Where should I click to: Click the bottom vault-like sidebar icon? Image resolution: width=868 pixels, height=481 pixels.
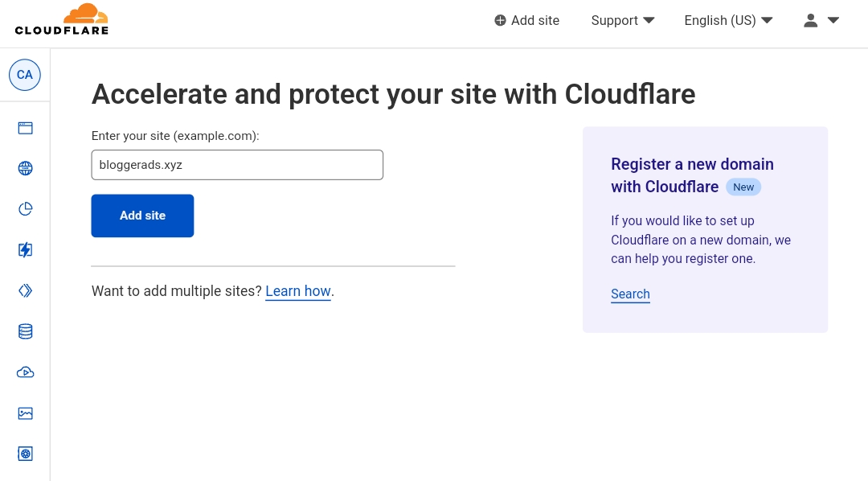26,454
